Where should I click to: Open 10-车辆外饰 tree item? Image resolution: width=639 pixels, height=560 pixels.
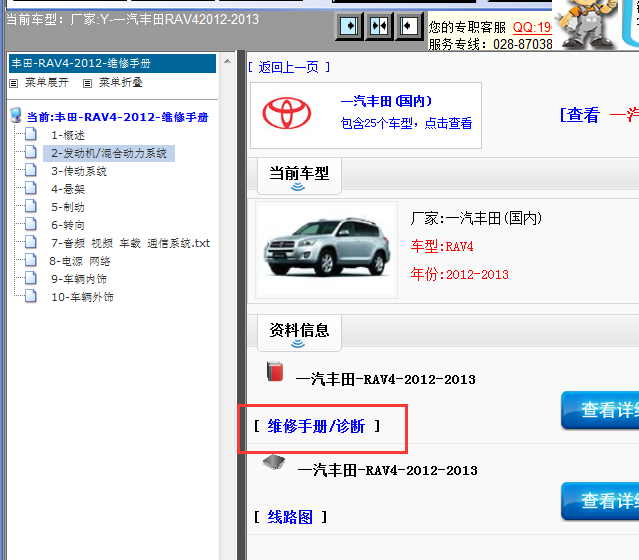click(x=82, y=297)
